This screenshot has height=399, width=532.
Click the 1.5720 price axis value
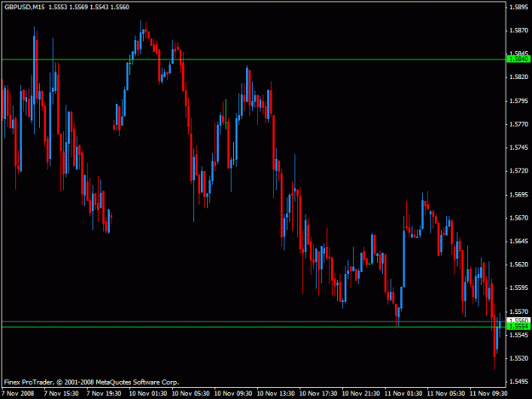click(518, 171)
